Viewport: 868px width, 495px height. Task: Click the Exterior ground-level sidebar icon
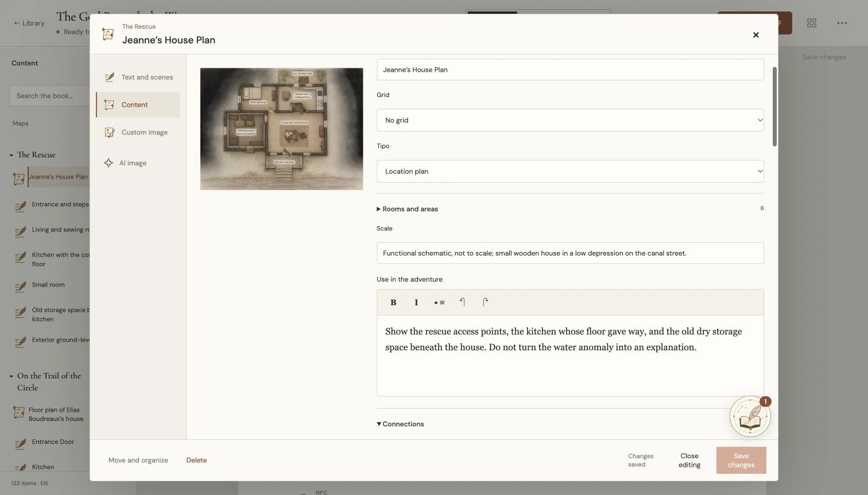pyautogui.click(x=20, y=342)
